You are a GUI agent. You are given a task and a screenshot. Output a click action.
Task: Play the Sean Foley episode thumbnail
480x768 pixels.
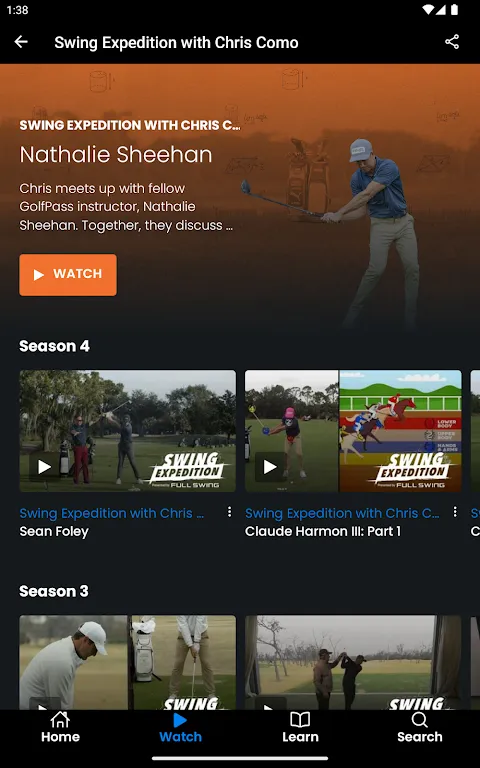tap(127, 431)
